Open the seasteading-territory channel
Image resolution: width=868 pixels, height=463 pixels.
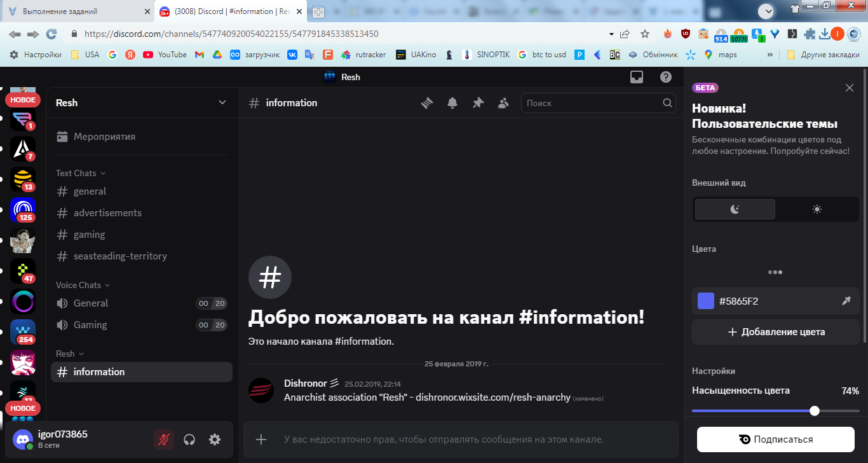coord(142,256)
